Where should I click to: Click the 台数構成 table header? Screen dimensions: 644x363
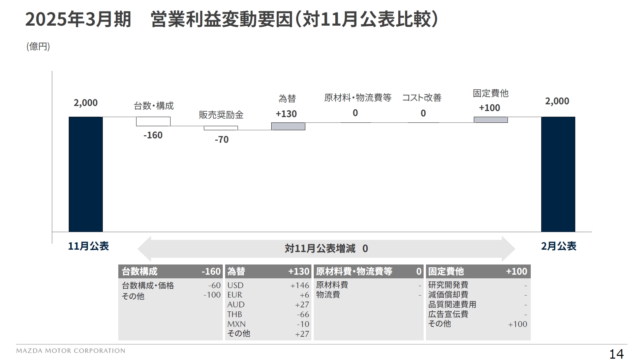[x=170, y=271]
